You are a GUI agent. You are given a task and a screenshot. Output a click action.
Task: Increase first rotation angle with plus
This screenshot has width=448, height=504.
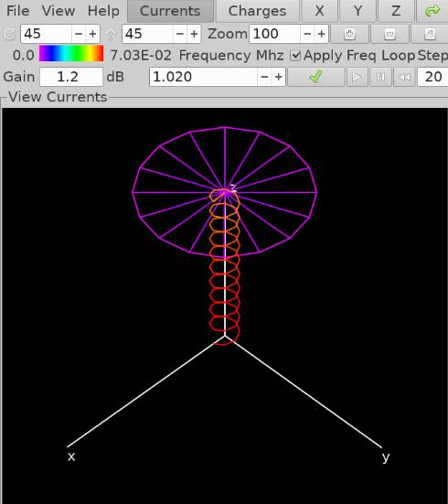click(x=92, y=34)
